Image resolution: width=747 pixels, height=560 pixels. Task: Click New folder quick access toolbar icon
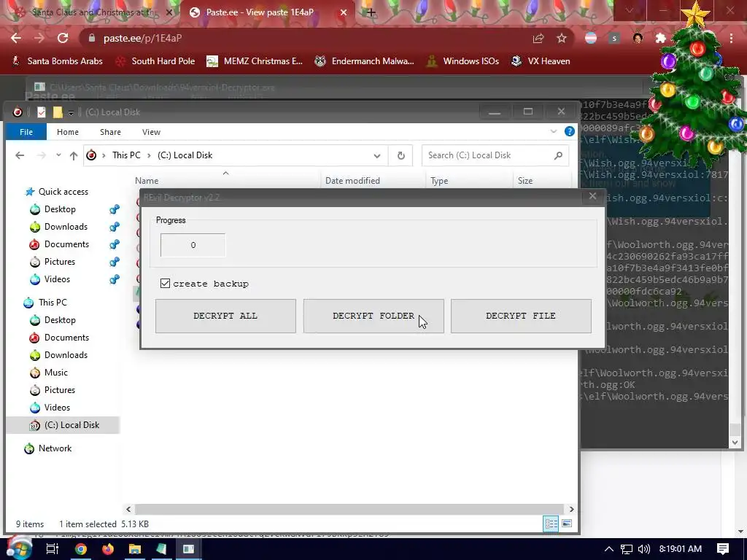(x=58, y=112)
